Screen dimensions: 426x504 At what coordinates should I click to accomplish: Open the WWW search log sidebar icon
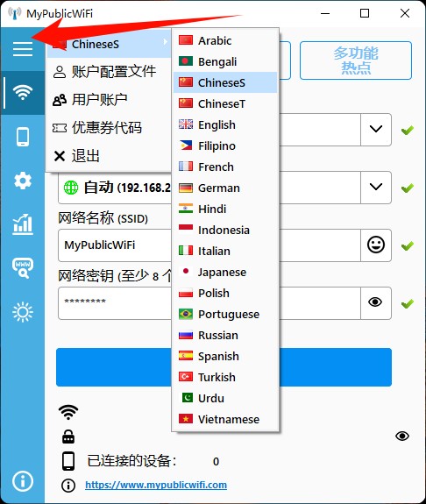pyautogui.click(x=23, y=267)
